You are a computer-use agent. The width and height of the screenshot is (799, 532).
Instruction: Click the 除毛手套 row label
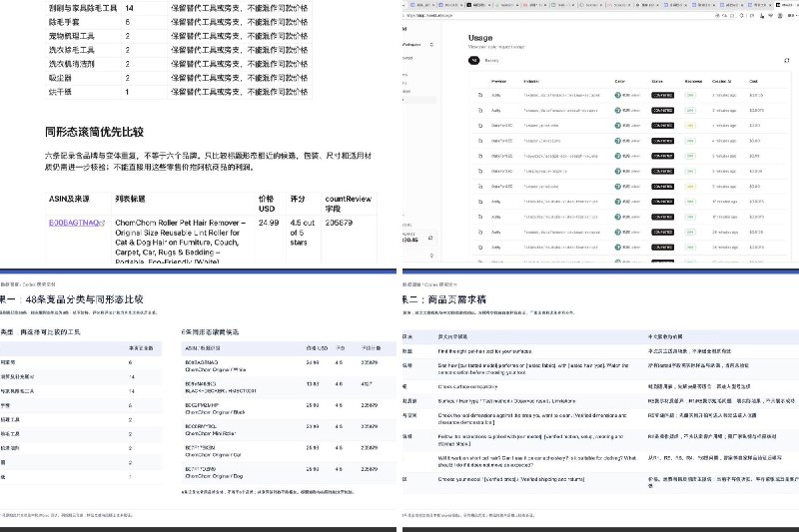(x=64, y=22)
